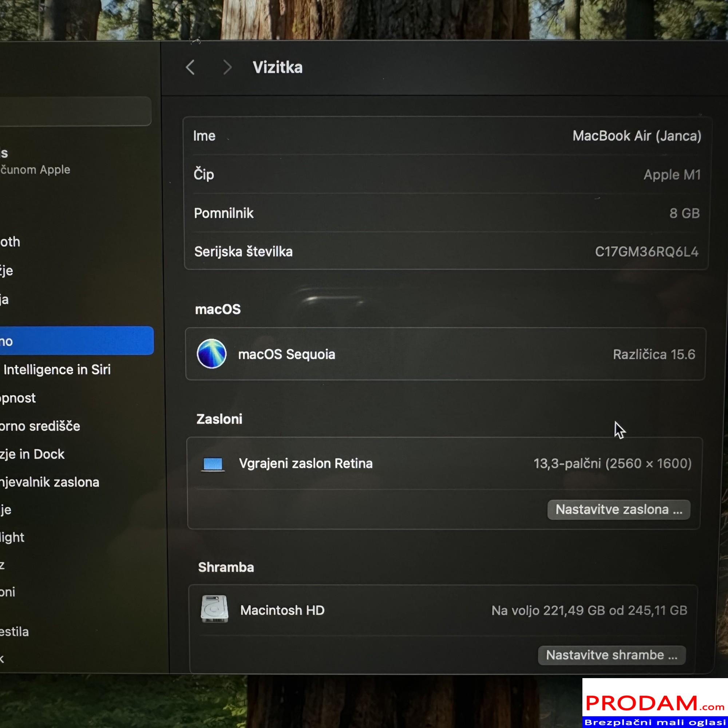Click the serial number C17GM36RQ6L4
This screenshot has height=728, width=728.
pyautogui.click(x=646, y=252)
